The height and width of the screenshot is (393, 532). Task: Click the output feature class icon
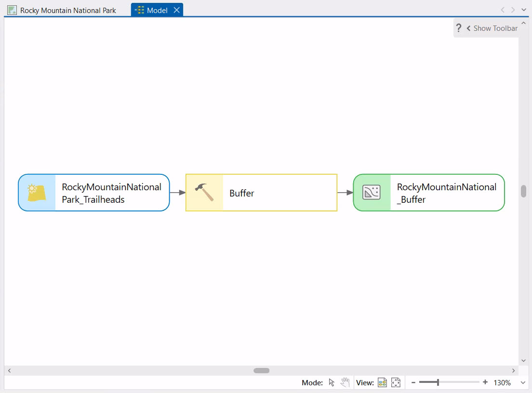coord(372,192)
